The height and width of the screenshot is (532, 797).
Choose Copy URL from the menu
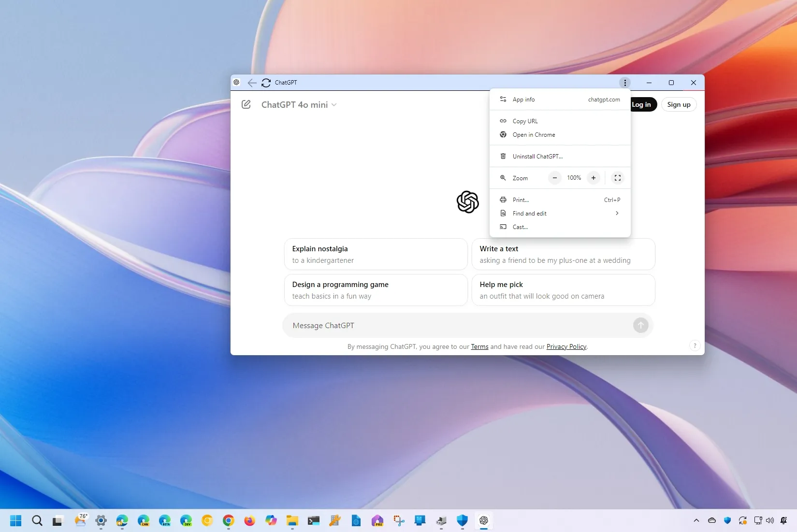pyautogui.click(x=560, y=121)
